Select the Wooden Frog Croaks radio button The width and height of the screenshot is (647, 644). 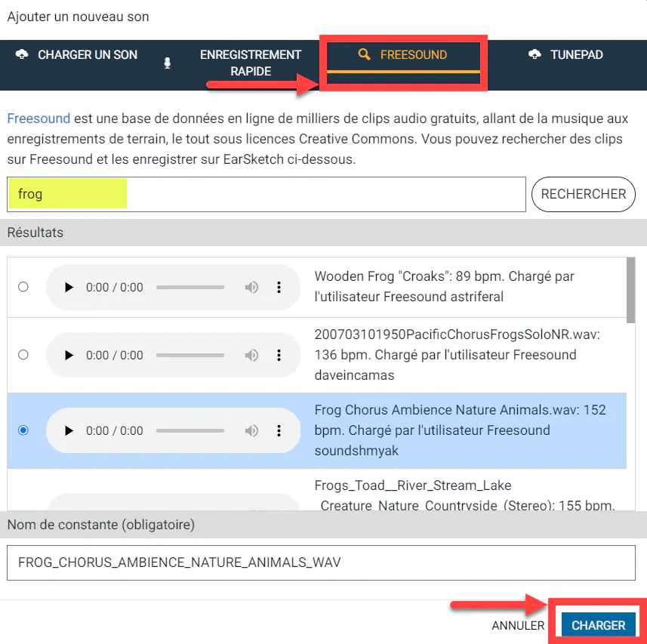23,287
